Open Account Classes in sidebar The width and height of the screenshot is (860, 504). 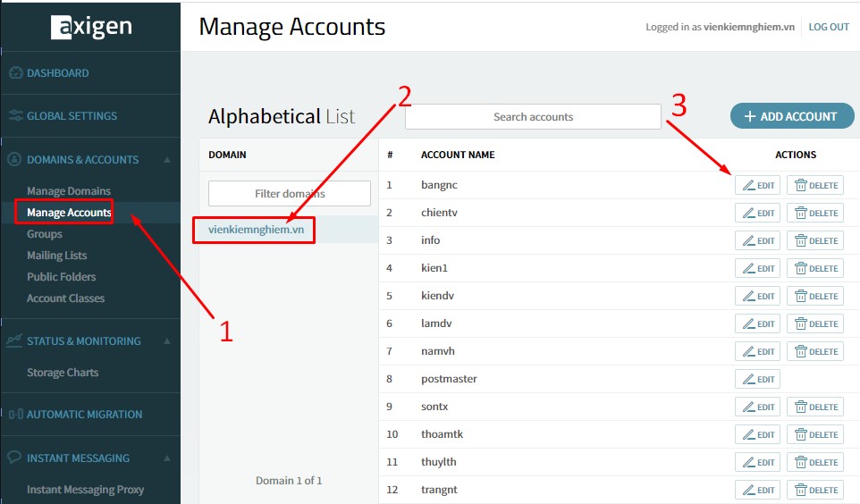pyautogui.click(x=66, y=298)
